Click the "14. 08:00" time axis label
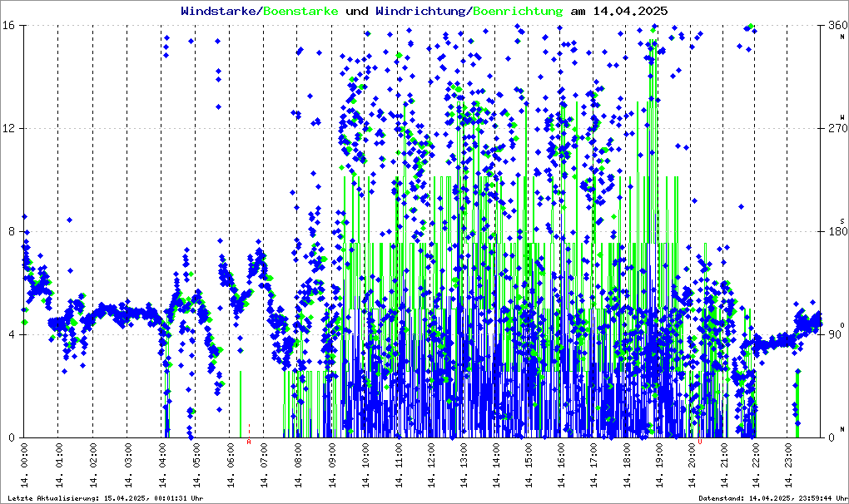The width and height of the screenshot is (849, 504). click(x=297, y=466)
